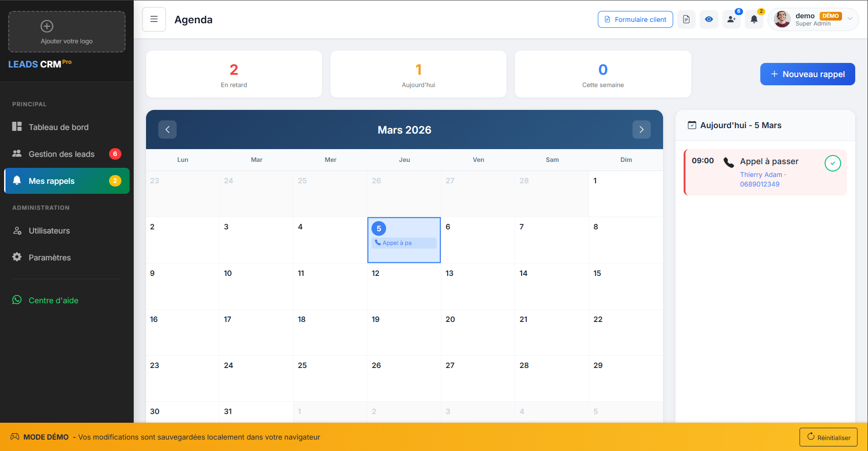Click the Ajouter votre logo placeholder
Viewport: 868px width, 451px height.
point(67,32)
